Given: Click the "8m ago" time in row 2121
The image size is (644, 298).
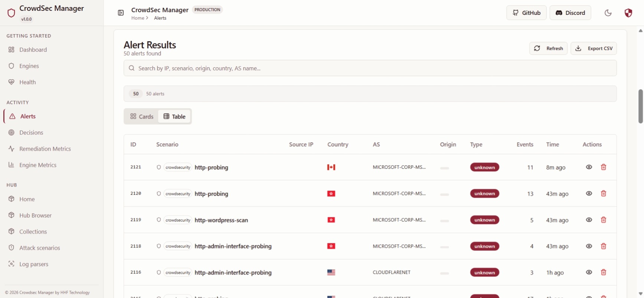Looking at the screenshot, I should pos(556,168).
